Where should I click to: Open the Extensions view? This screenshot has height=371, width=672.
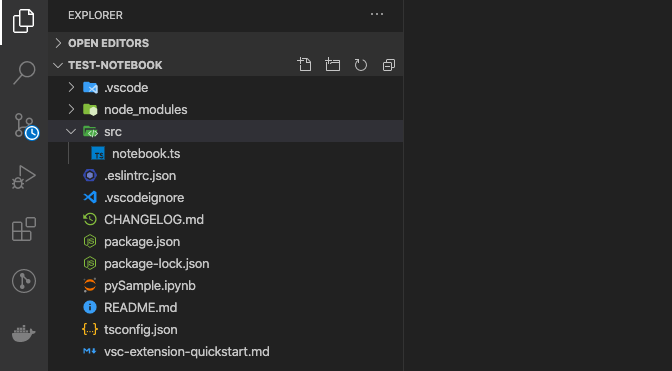tap(24, 229)
